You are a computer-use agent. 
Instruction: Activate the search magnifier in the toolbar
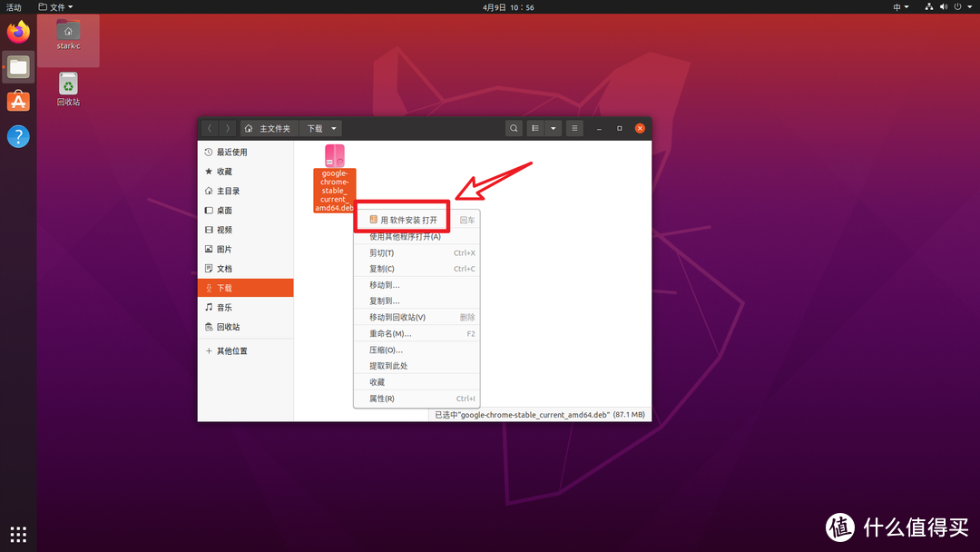514,128
